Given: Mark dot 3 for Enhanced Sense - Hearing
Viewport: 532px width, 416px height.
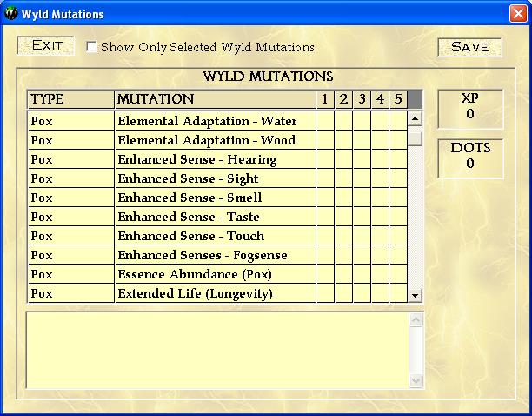Looking at the screenshot, I should 362,159.
